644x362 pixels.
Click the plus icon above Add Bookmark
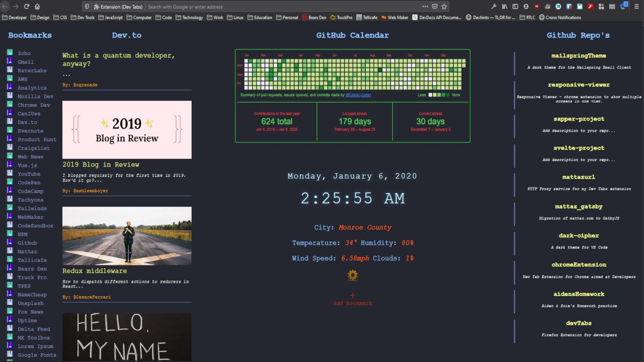(353, 296)
